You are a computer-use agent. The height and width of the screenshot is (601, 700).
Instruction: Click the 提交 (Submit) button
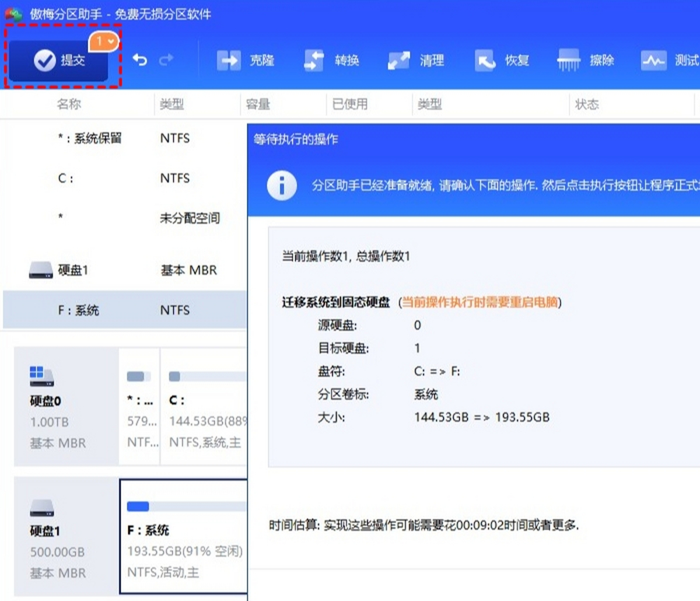(x=58, y=60)
